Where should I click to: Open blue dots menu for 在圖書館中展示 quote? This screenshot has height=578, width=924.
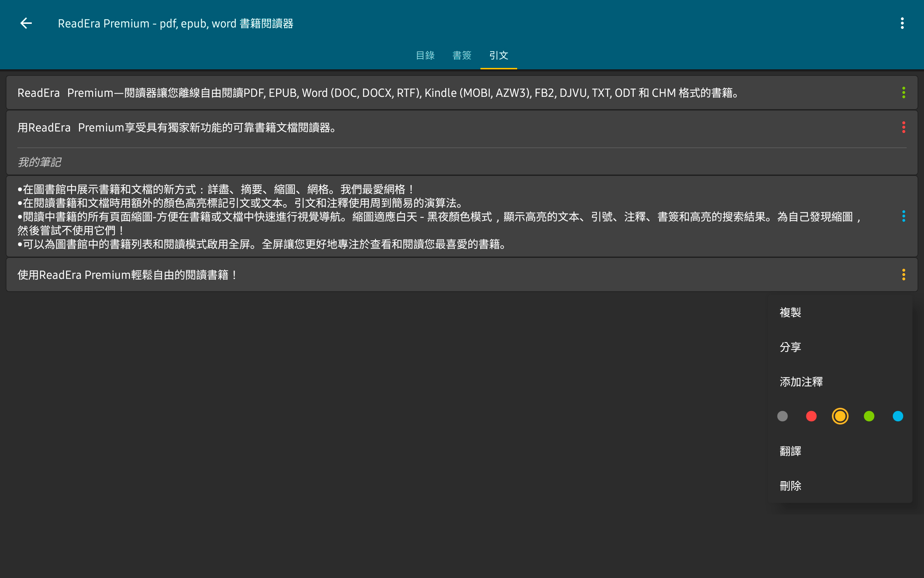pos(903,216)
